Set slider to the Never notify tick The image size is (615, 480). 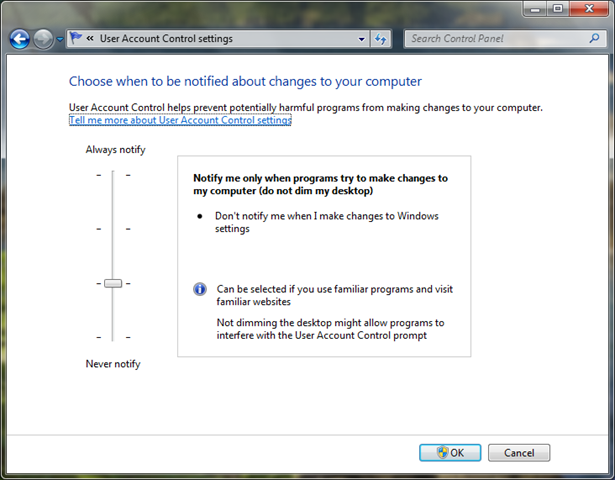(x=113, y=337)
